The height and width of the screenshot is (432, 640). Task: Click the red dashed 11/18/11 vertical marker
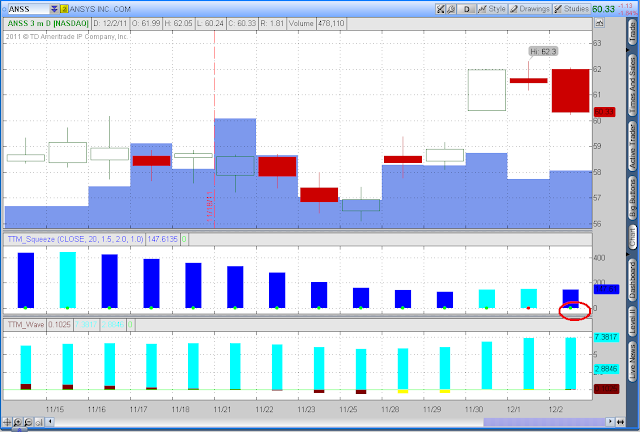pyautogui.click(x=214, y=129)
